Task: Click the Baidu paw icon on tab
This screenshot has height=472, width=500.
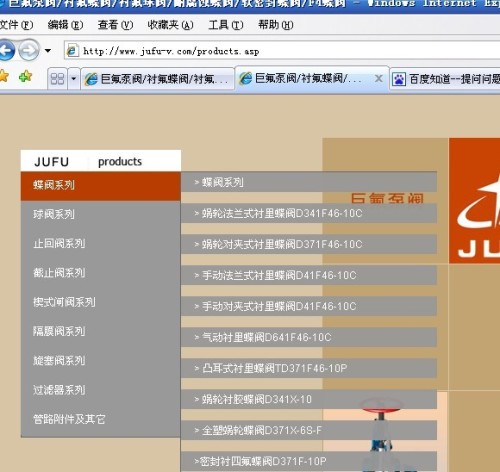Action: pos(399,79)
